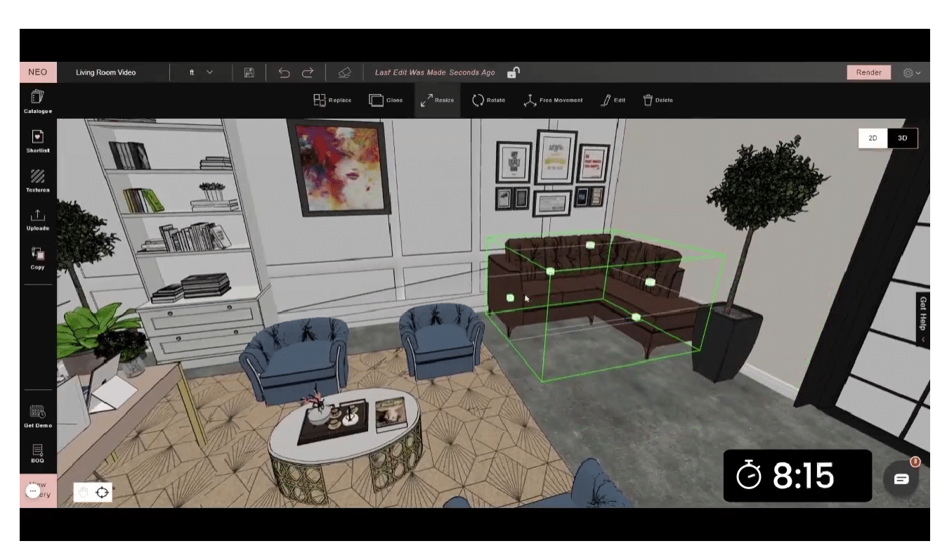Click the Render button
947x560 pixels.
tap(868, 72)
